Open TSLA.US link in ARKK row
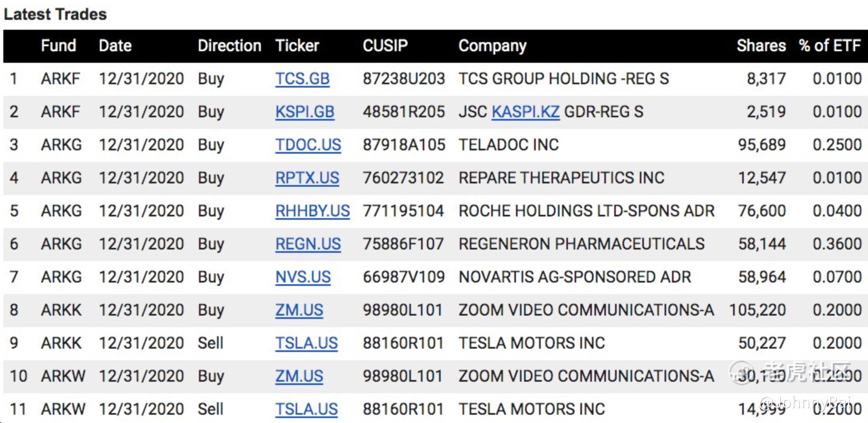Viewport: 868px width, 423px height. point(306,343)
